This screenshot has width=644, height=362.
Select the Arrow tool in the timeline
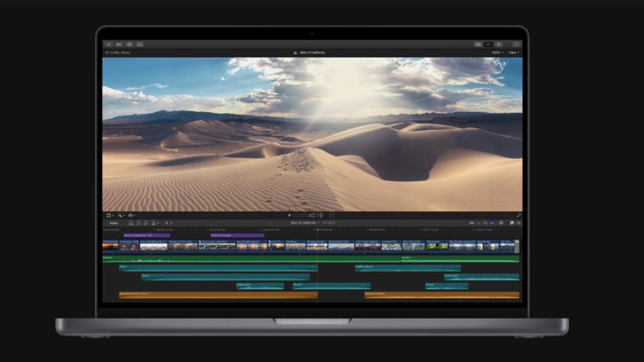click(167, 222)
